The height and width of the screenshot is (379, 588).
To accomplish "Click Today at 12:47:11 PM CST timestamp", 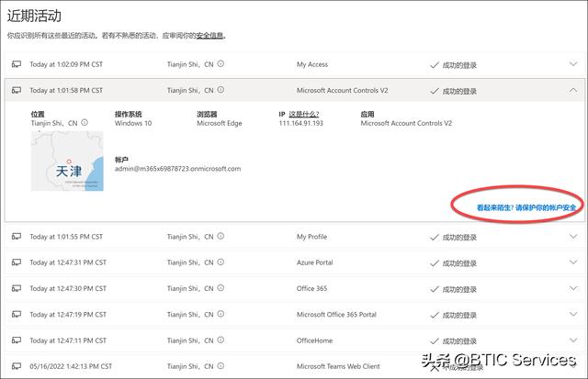I will tap(68, 340).
